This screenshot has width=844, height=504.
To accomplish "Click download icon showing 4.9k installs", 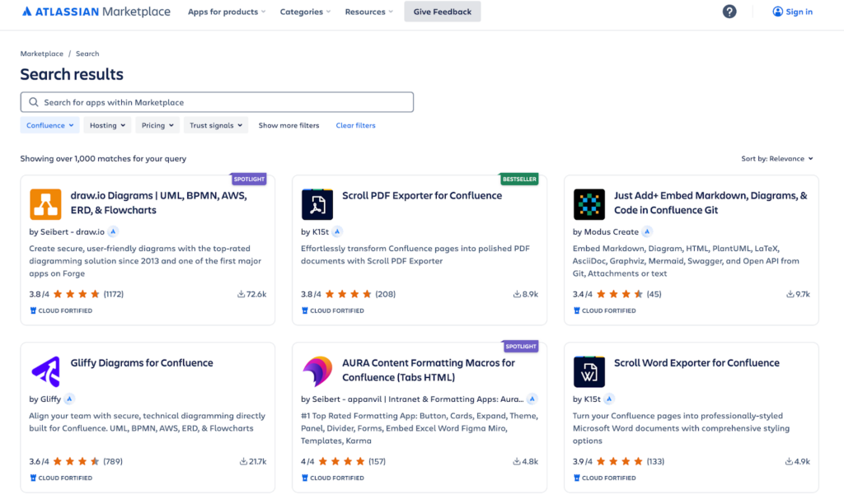I will [x=789, y=461].
